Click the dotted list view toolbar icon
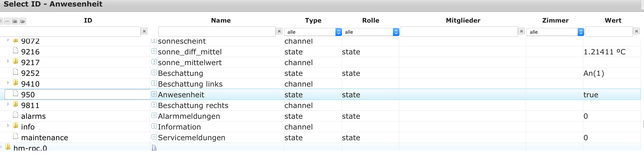 (x=7, y=21)
